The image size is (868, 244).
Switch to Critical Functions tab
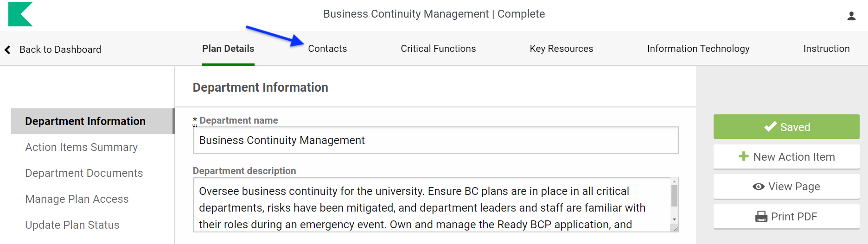click(x=438, y=49)
